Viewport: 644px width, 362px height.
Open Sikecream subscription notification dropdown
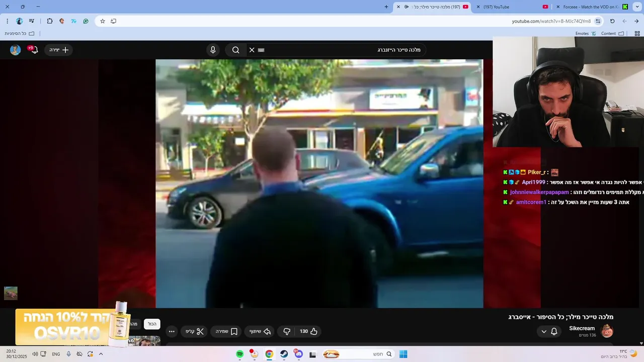click(x=549, y=331)
